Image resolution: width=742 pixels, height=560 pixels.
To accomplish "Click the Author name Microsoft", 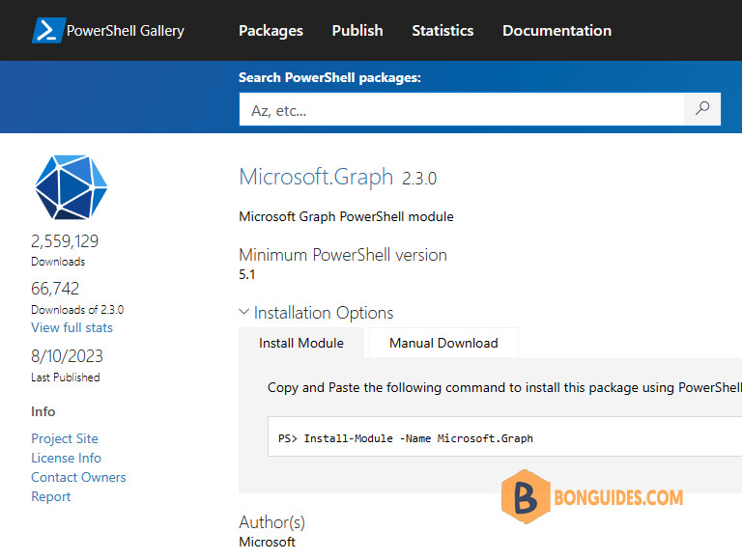I will click(267, 542).
